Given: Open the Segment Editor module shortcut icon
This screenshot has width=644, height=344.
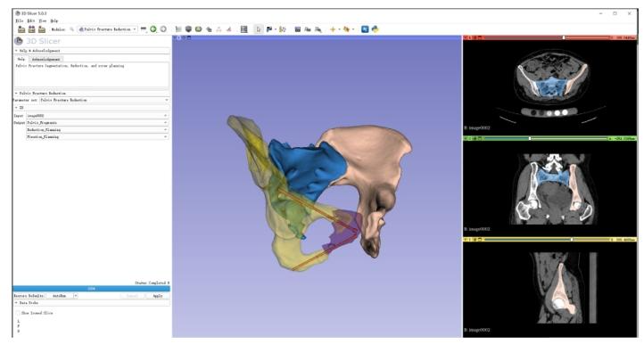Looking at the screenshot, I should click(228, 29).
